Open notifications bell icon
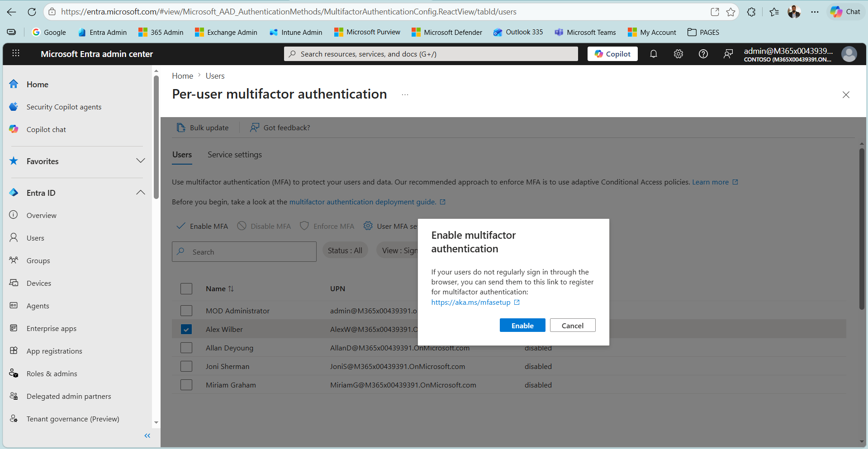 [653, 54]
